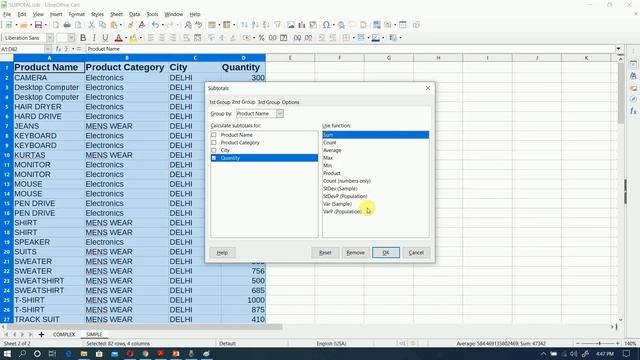Switch to the 2nd Group tab

pos(243,102)
